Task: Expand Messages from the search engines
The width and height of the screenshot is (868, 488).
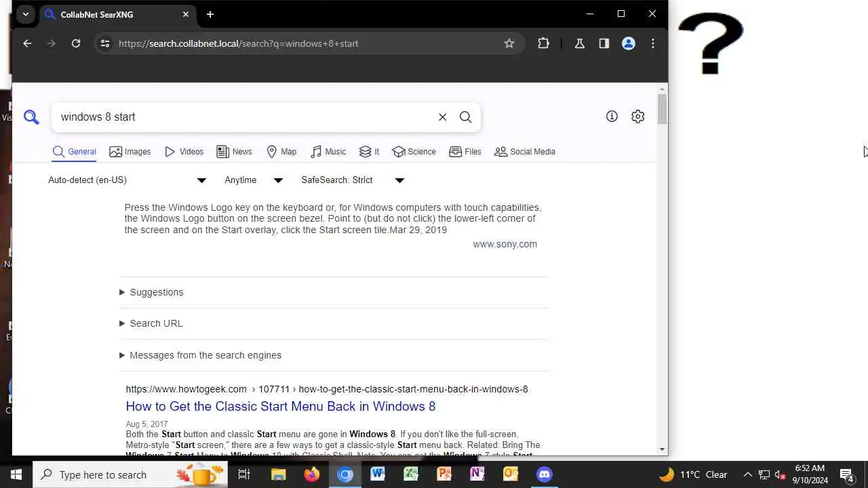Action: [200, 355]
